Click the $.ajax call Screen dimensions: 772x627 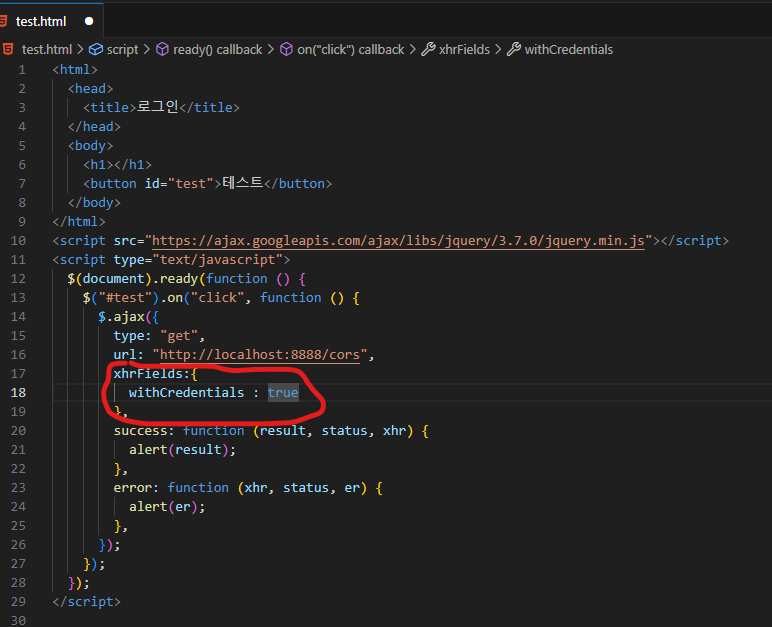[x=121, y=317]
